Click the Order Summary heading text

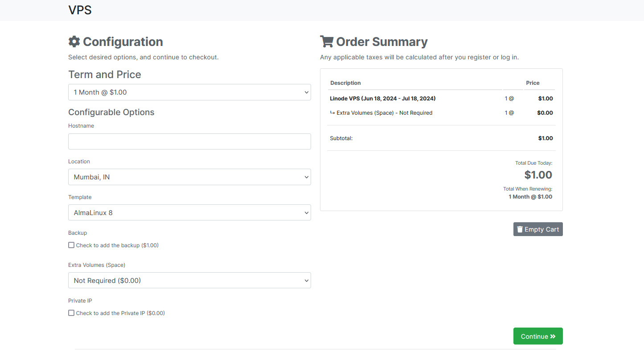382,42
